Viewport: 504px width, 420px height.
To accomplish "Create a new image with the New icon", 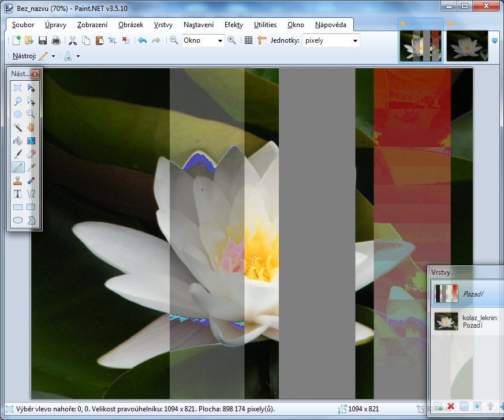I will [16, 40].
